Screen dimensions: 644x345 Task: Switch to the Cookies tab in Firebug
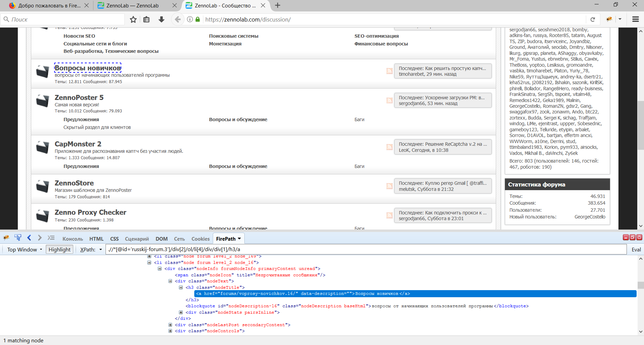click(x=201, y=239)
